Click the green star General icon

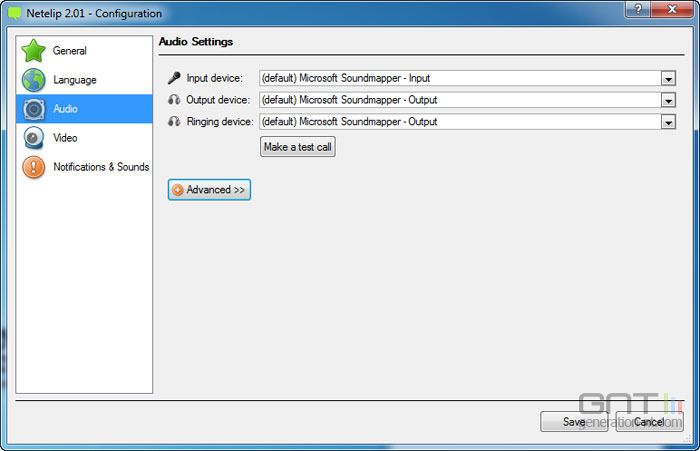[x=33, y=50]
